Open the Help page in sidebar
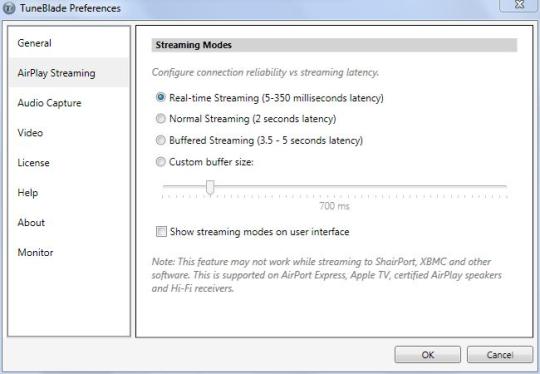 point(69,193)
